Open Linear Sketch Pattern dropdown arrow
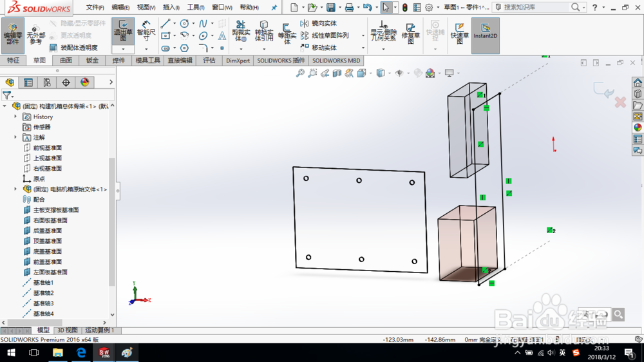The width and height of the screenshot is (644, 362). click(363, 35)
